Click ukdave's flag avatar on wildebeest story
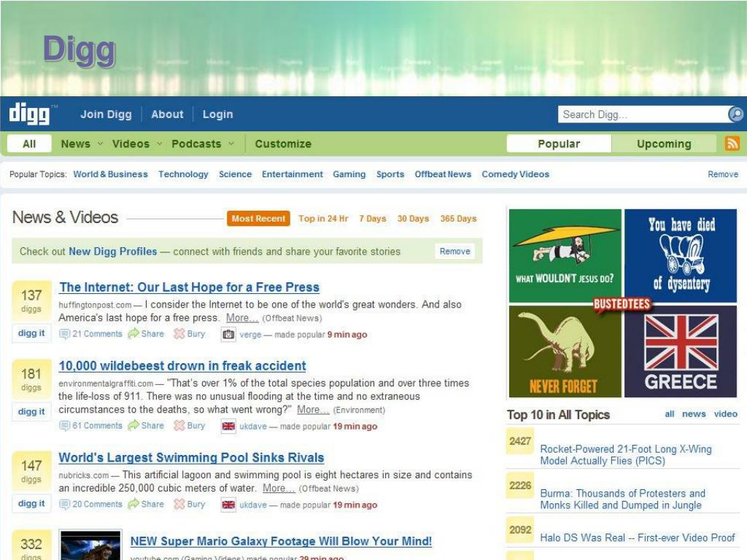The width and height of the screenshot is (747, 560). tap(228, 426)
